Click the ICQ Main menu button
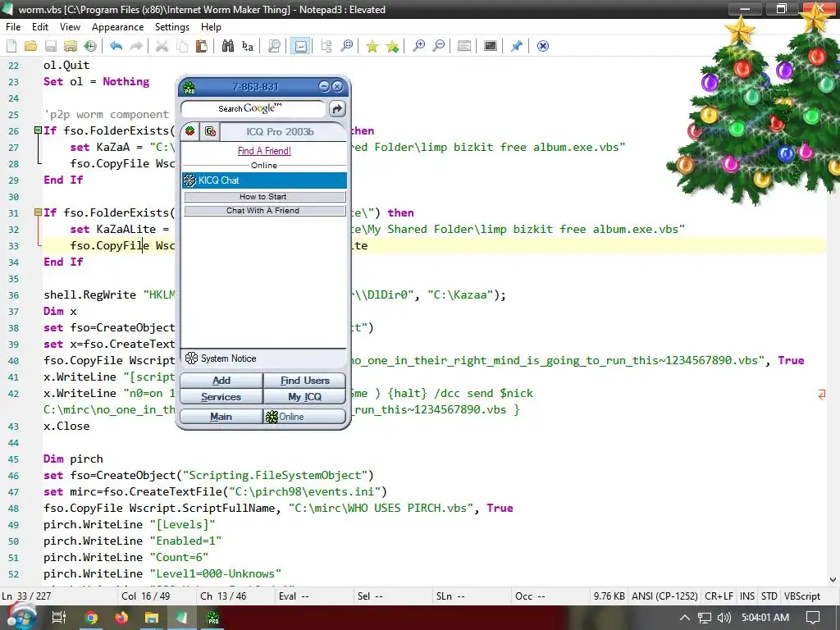The width and height of the screenshot is (840, 630). 221,417
